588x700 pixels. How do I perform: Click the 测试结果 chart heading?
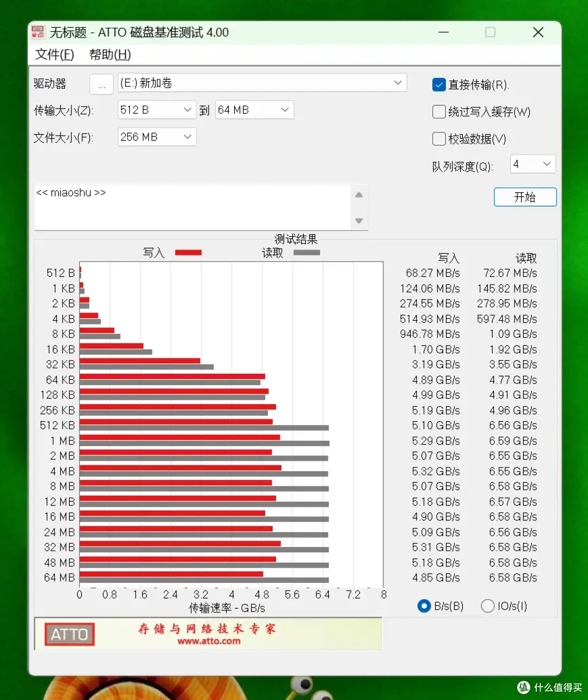[296, 239]
